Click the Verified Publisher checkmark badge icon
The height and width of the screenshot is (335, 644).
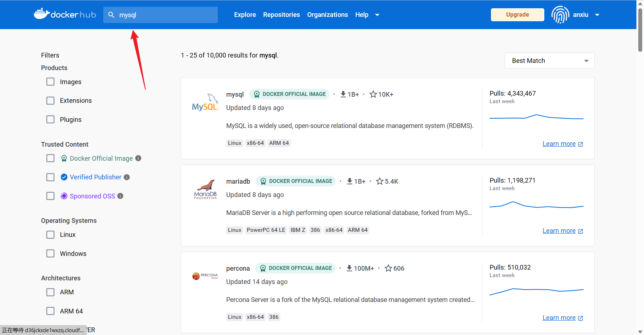[64, 177]
